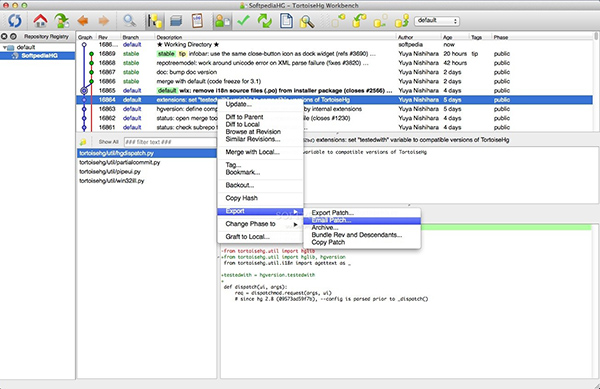Select revision 16861 status: check subrepo row
The height and width of the screenshot is (389, 600).
point(335,127)
